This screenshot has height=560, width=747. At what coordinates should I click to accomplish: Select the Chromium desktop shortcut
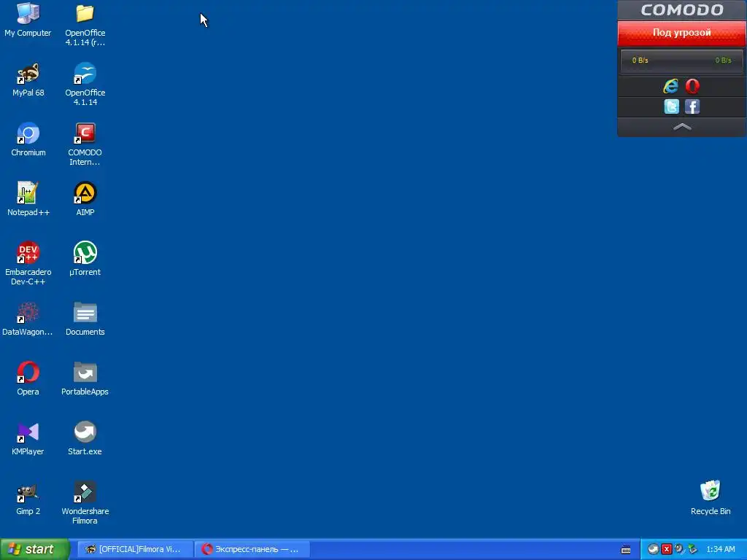pos(28,139)
